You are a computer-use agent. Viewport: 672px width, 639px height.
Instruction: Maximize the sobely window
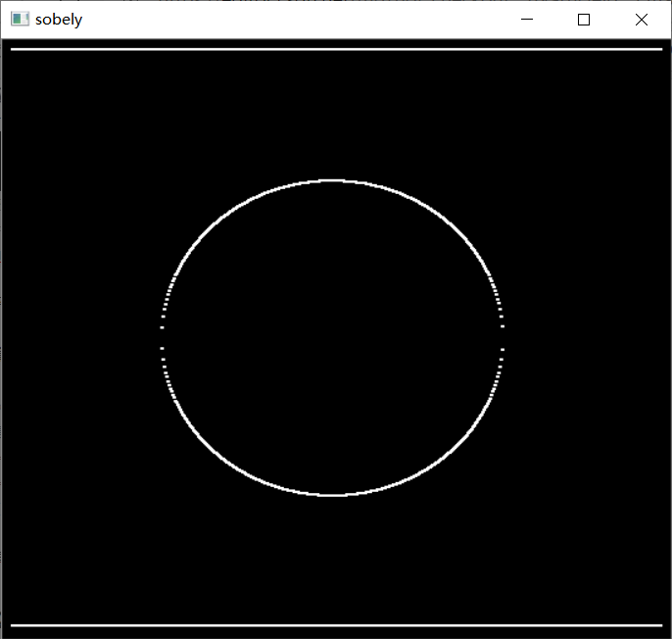[584, 20]
